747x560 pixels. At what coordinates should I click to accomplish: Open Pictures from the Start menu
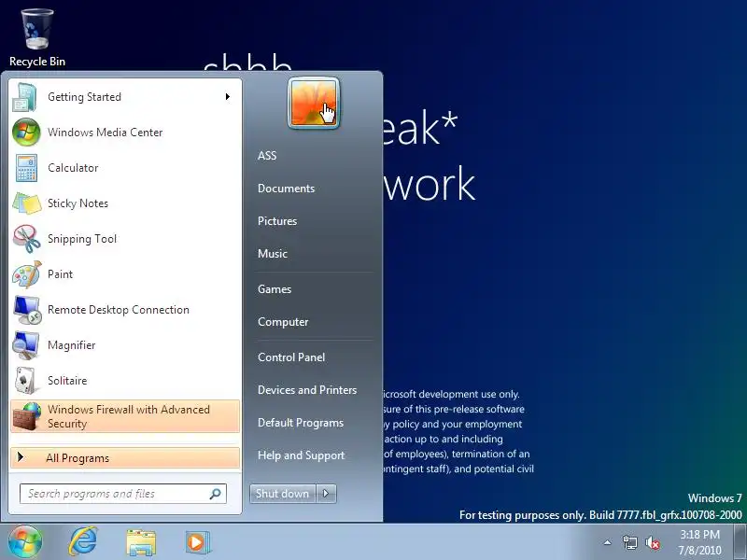point(277,221)
